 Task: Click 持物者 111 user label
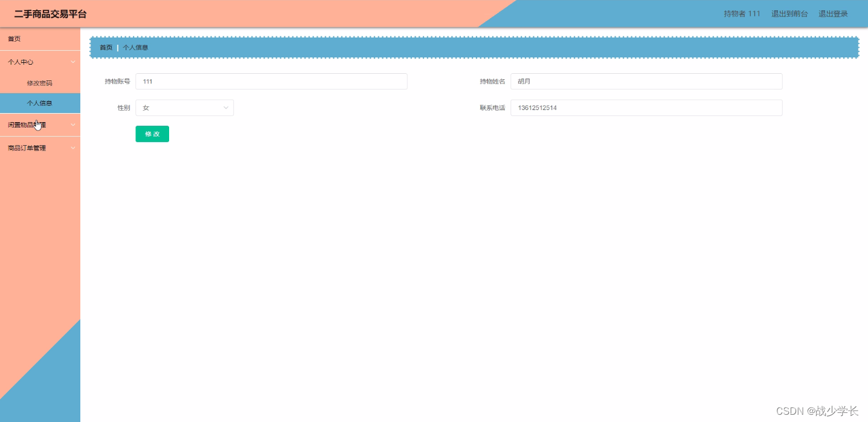(742, 13)
